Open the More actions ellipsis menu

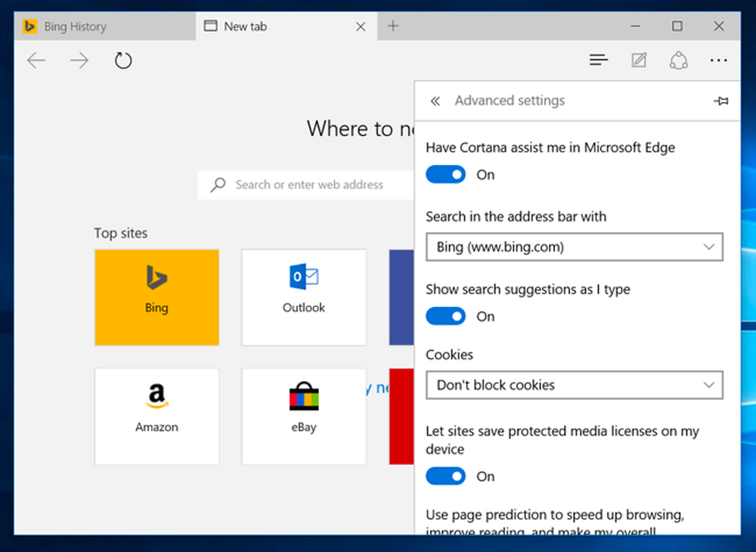[x=718, y=60]
